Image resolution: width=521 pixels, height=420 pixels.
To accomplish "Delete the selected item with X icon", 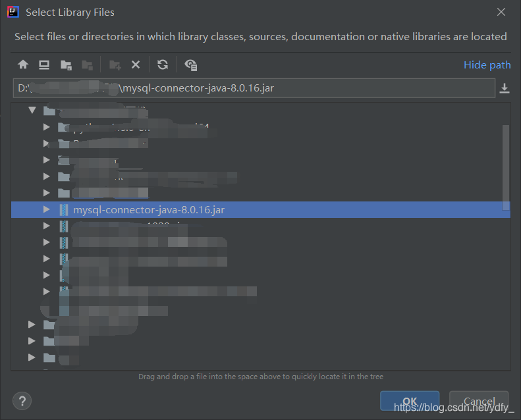I will click(136, 65).
